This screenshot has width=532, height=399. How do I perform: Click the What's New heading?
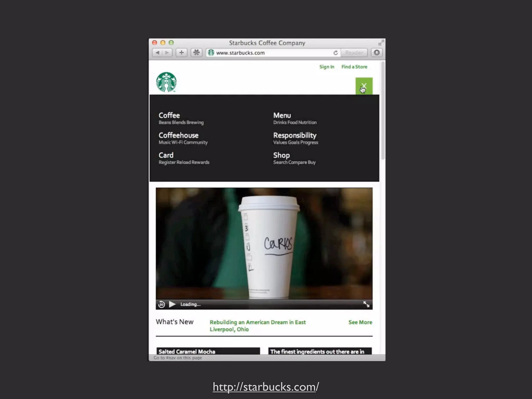175,322
